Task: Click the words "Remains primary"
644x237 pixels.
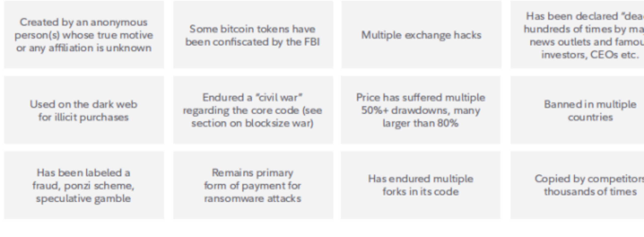Action: coord(252,173)
